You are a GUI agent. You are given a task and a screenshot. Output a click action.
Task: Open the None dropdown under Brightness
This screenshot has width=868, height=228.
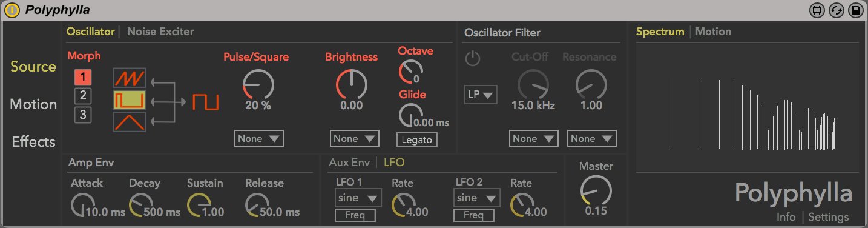355,138
